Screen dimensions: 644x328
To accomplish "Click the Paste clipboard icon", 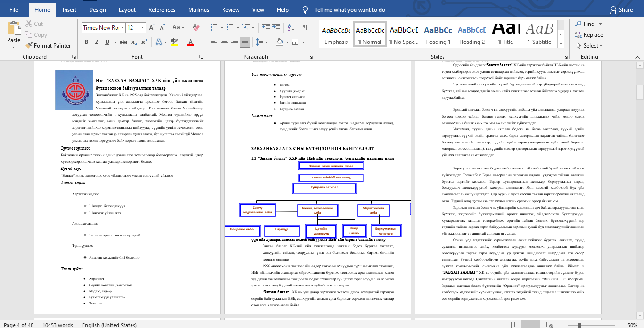I will point(14,28).
